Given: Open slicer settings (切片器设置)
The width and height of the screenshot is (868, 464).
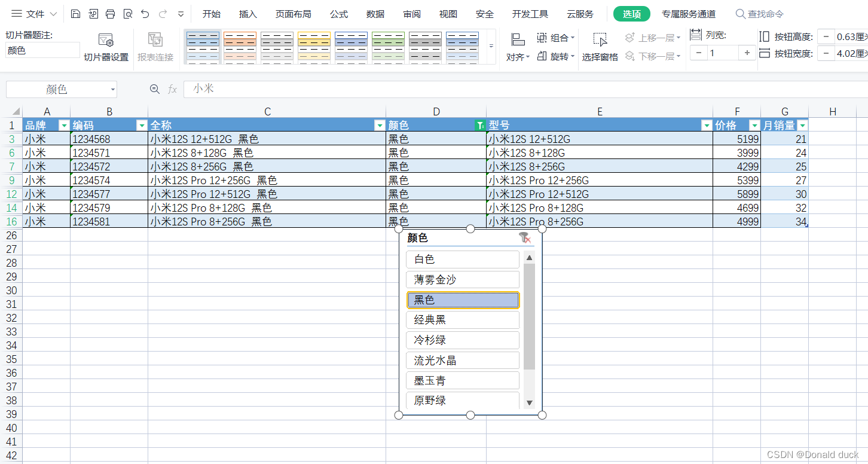Looking at the screenshot, I should (106, 47).
